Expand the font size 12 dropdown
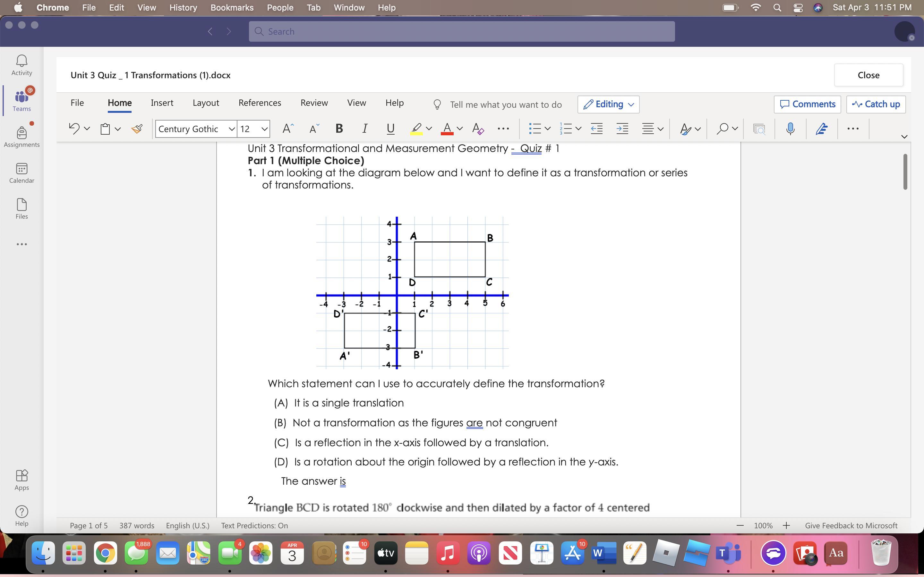Image resolution: width=924 pixels, height=577 pixels. coord(264,129)
